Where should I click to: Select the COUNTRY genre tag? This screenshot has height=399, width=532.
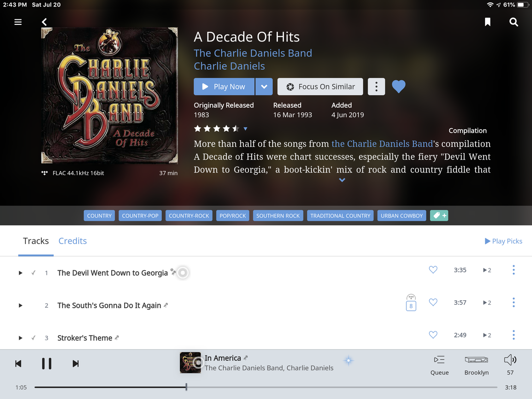pos(99,216)
